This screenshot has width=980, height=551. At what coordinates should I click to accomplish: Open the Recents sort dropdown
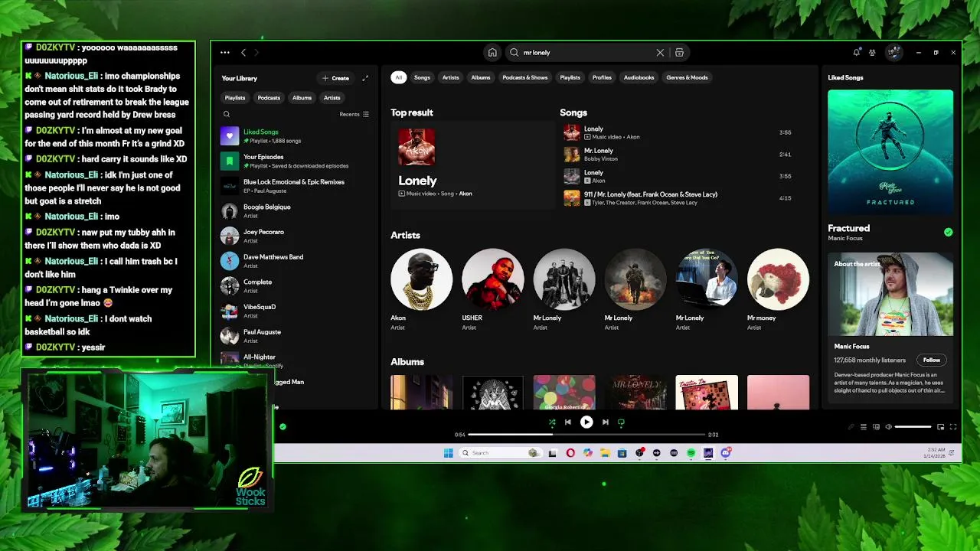coord(354,114)
